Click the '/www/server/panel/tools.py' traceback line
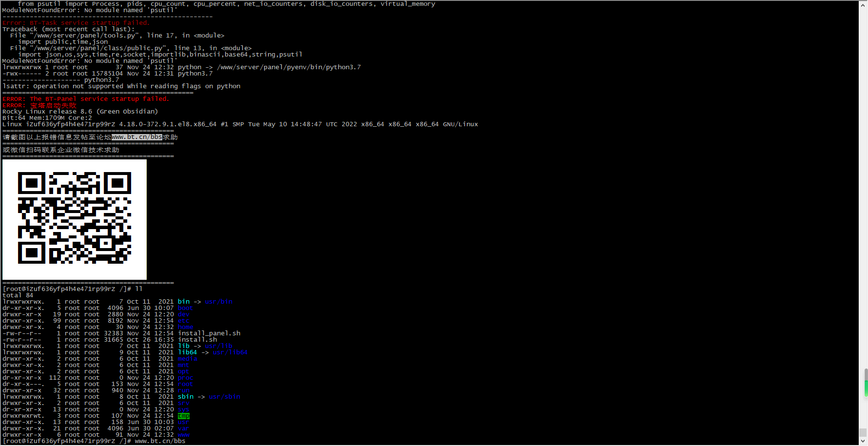 (x=117, y=36)
